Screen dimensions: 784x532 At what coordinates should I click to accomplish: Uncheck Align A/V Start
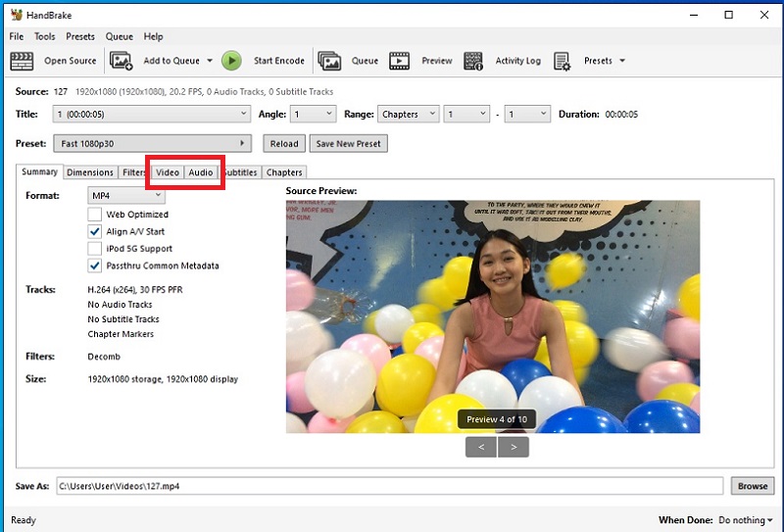point(95,232)
